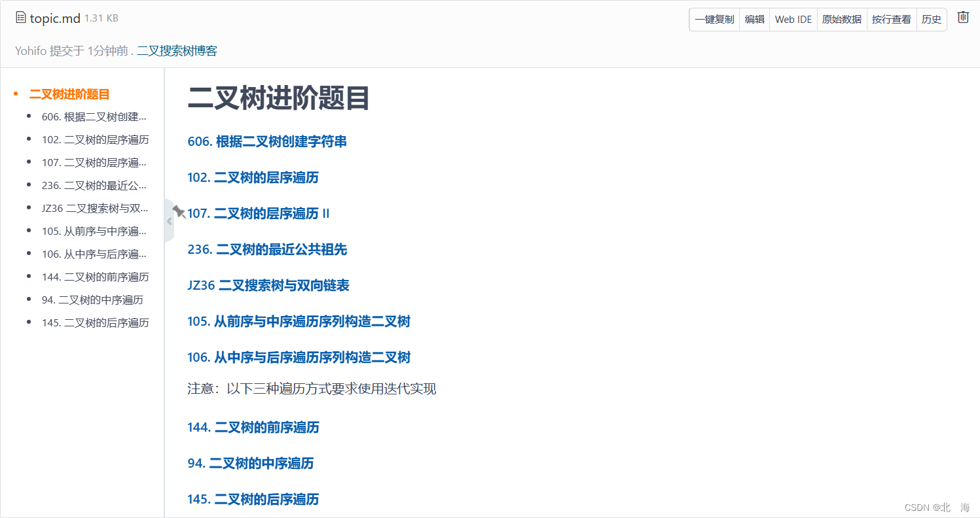Open link 105. 从前序与中序遍历序列构造二叉树

[299, 321]
